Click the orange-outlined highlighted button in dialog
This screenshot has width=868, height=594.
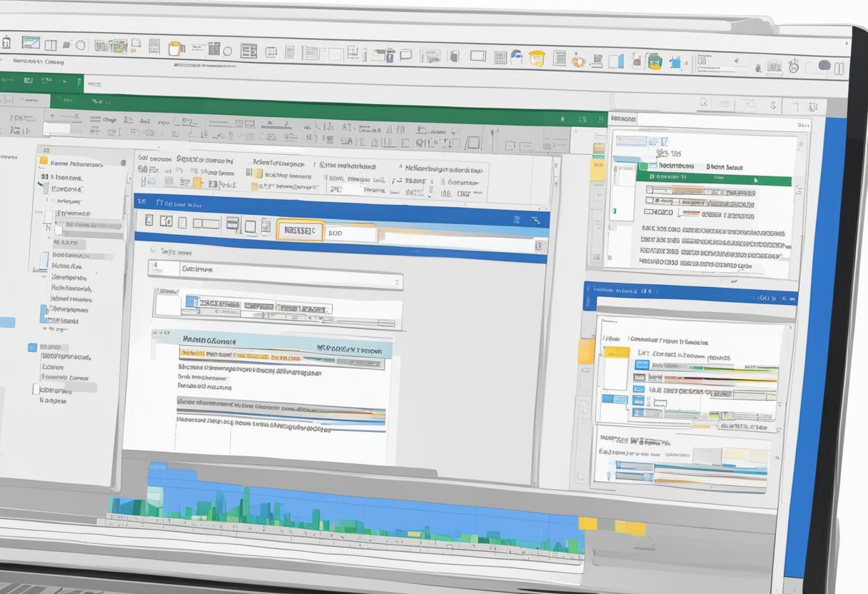pos(300,230)
